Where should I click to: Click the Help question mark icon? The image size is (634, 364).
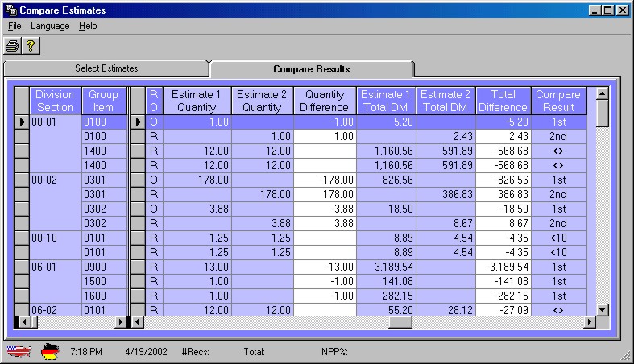coord(31,46)
